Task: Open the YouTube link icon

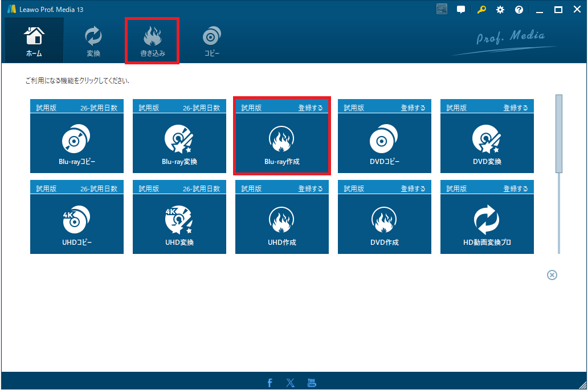Action: click(x=312, y=383)
